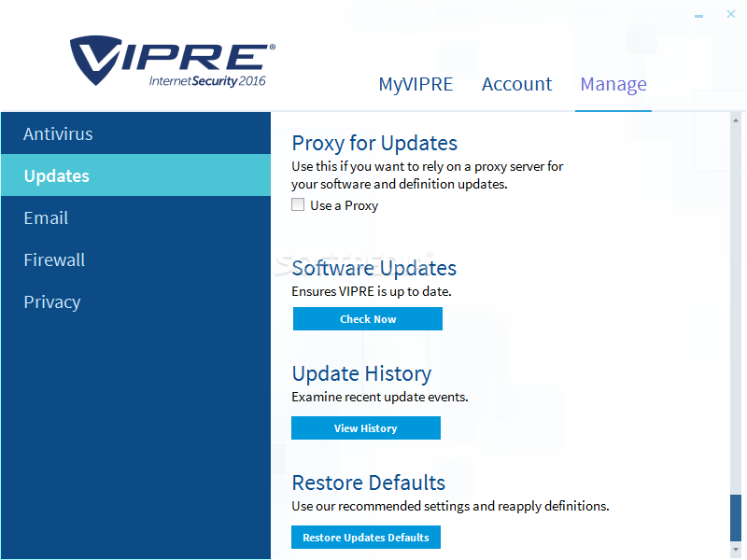Switch to the Account tab
Viewport: 747px width, 560px height.
coord(516,84)
